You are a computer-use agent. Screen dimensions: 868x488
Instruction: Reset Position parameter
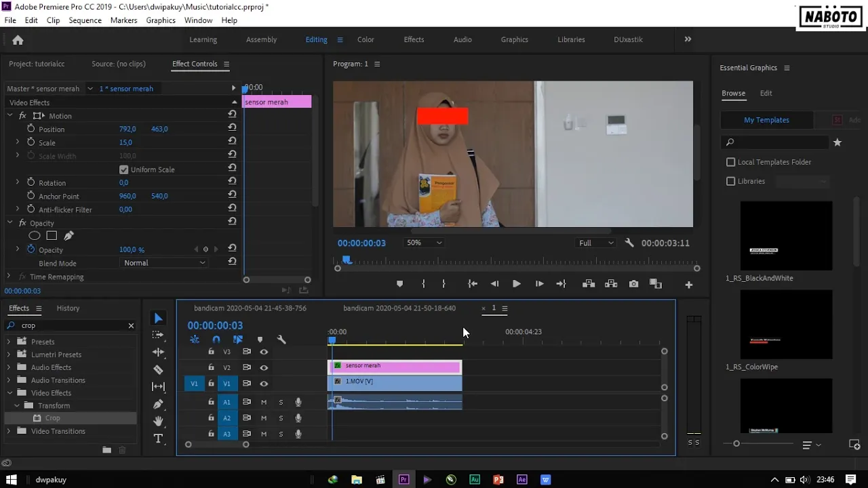tap(232, 129)
